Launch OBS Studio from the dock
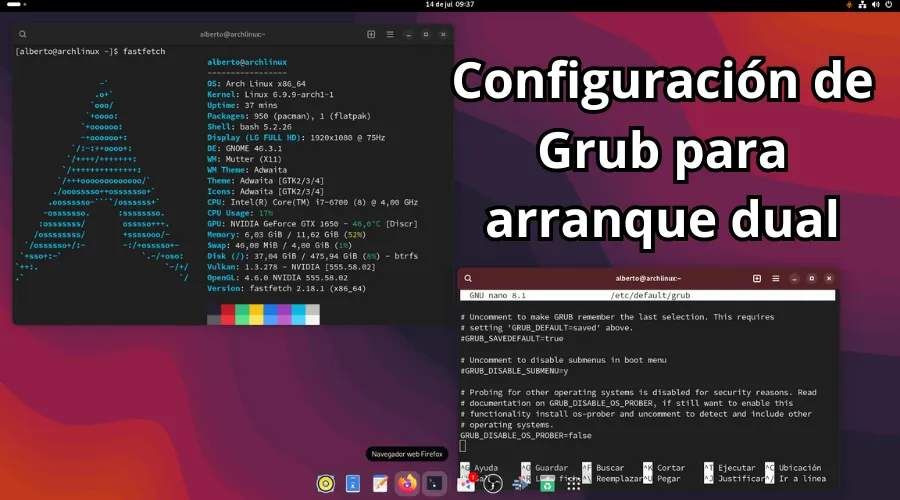The width and height of the screenshot is (900, 500). coord(492,484)
